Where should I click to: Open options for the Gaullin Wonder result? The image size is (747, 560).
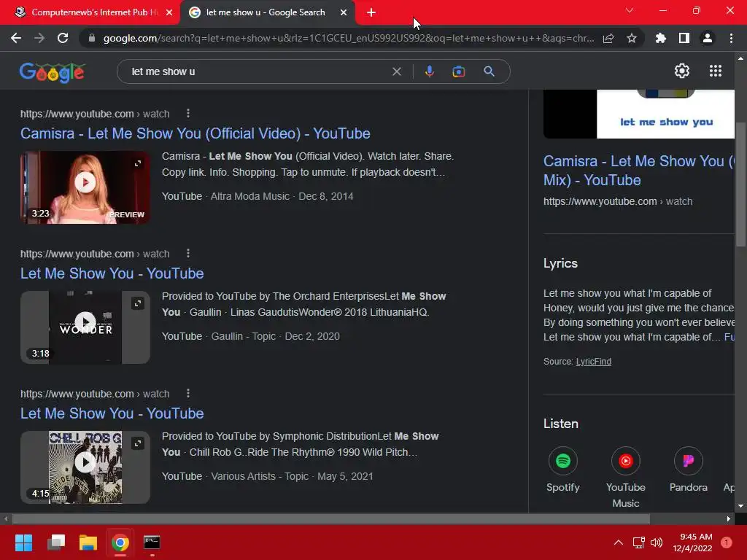point(188,253)
